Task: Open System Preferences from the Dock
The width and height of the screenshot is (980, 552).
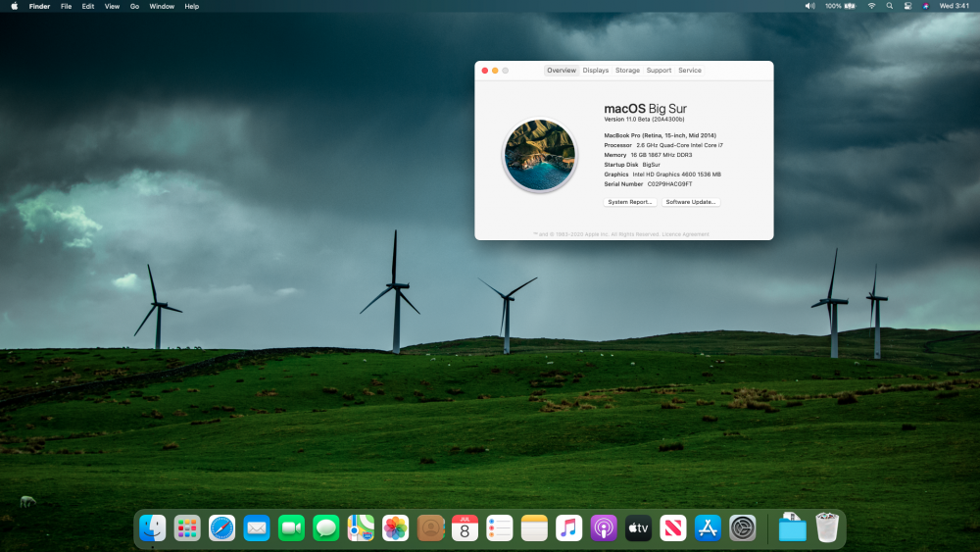Action: tap(742, 528)
